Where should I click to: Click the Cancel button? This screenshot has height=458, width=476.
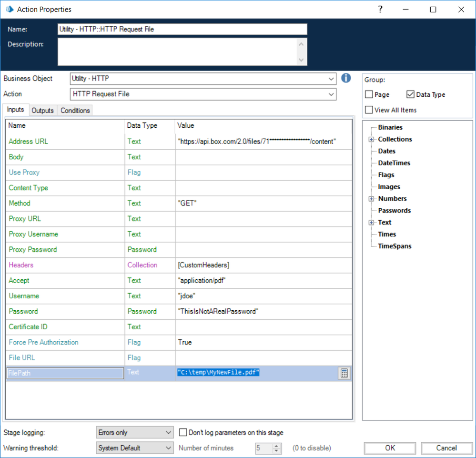(x=446, y=448)
